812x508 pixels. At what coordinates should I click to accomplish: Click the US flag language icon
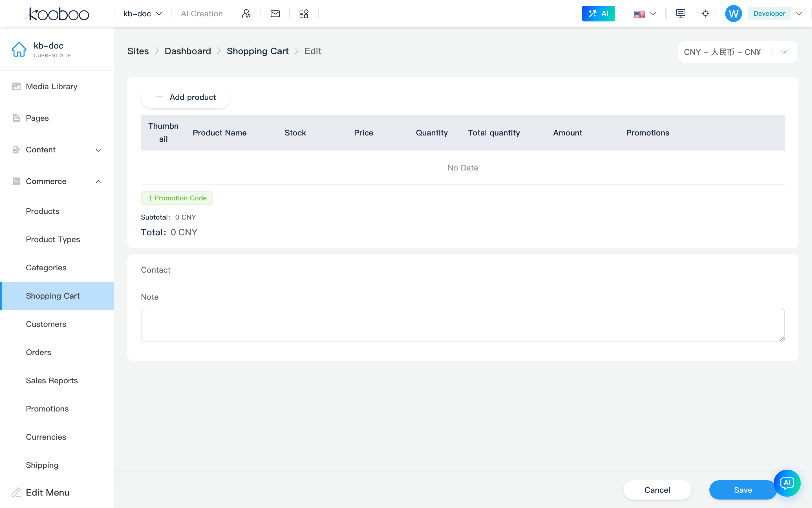[x=639, y=14]
